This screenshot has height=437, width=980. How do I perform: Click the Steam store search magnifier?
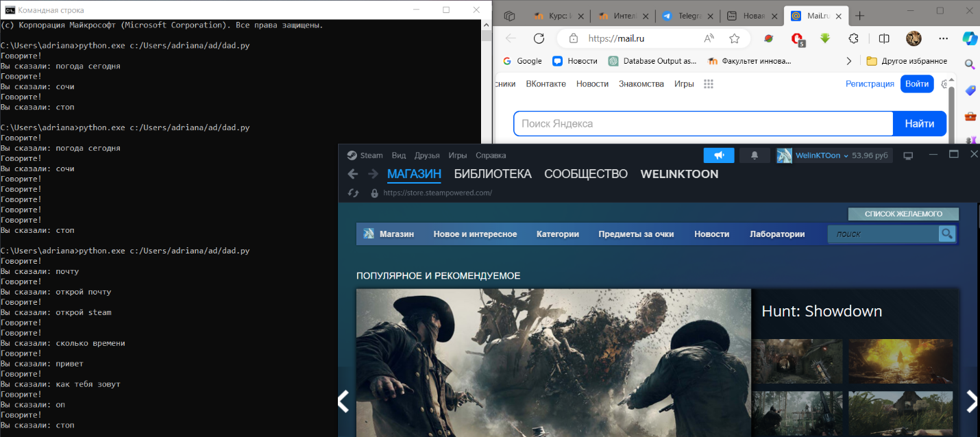(947, 234)
